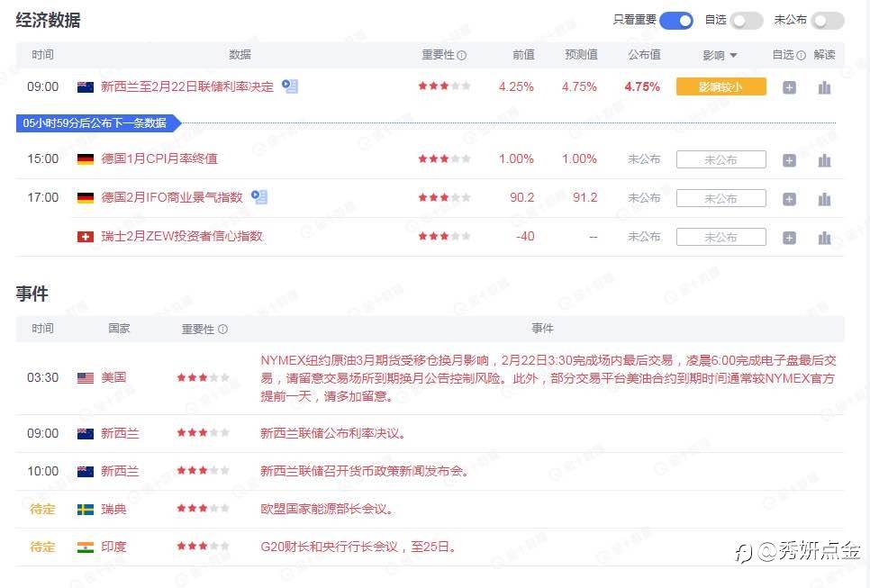Click the 事件 section heading
Screen dimensions: 870x588
[x=32, y=294]
